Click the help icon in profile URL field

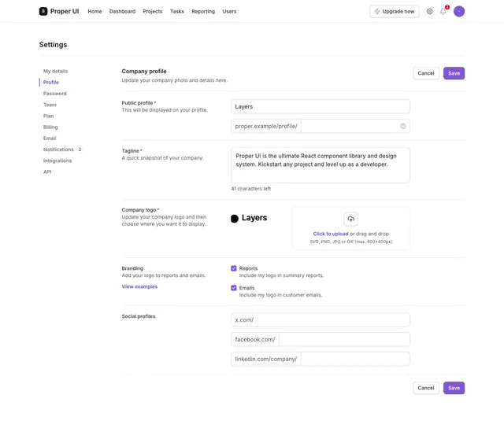(402, 126)
